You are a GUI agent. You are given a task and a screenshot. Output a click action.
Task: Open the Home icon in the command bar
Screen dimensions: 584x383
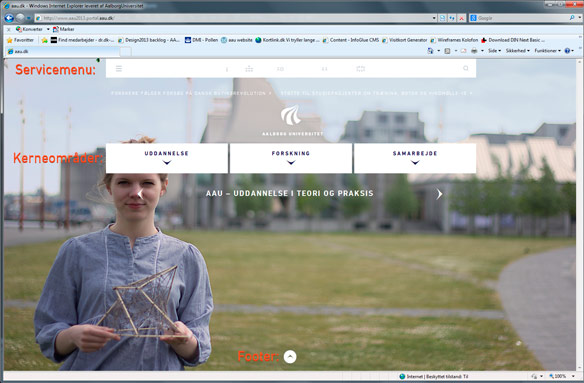431,51
